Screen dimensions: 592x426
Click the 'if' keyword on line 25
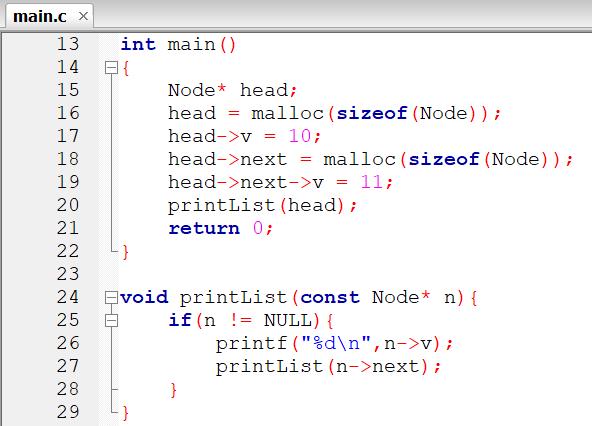[180, 320]
